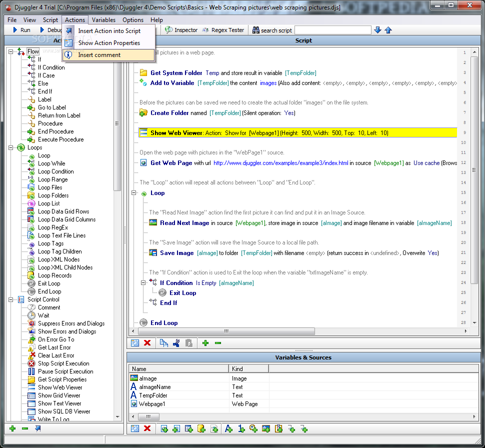Click the djuggler.com example URL link
The height and width of the screenshot is (448, 485).
tap(281, 162)
